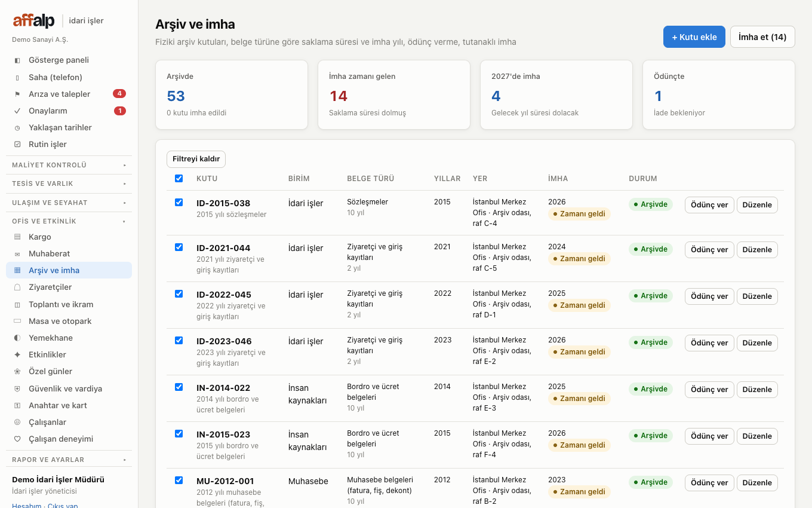812x508 pixels.
Task: Select the Ziyaretçiler sidebar icon
Action: pyautogui.click(x=17, y=287)
